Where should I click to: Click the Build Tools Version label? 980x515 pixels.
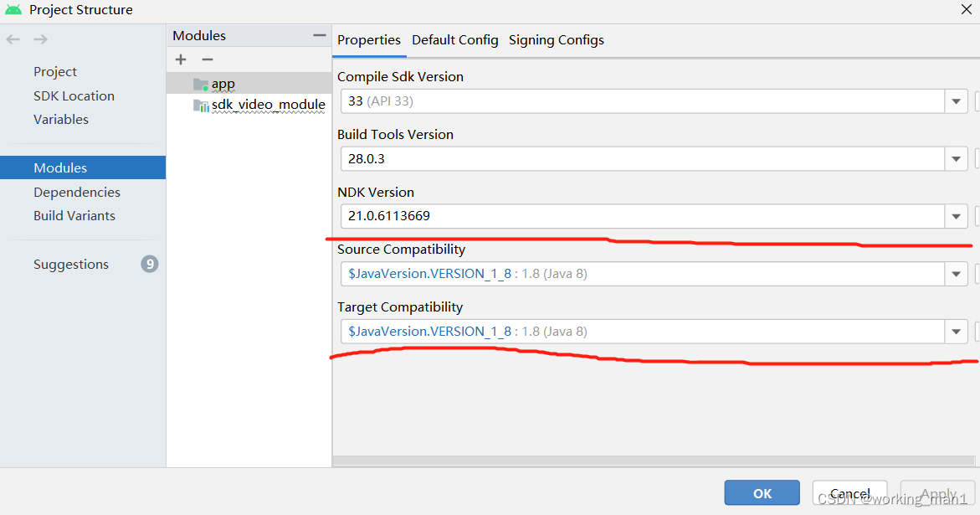(395, 134)
